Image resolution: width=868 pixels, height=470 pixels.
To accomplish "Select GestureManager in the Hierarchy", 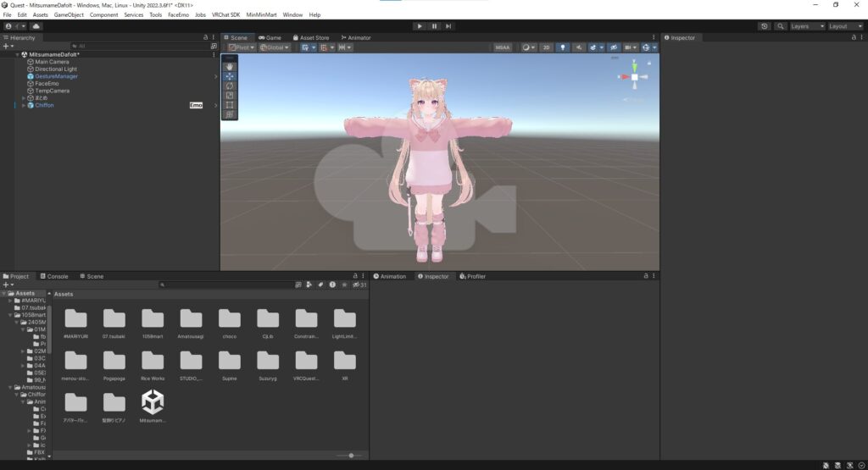I will pos(56,76).
